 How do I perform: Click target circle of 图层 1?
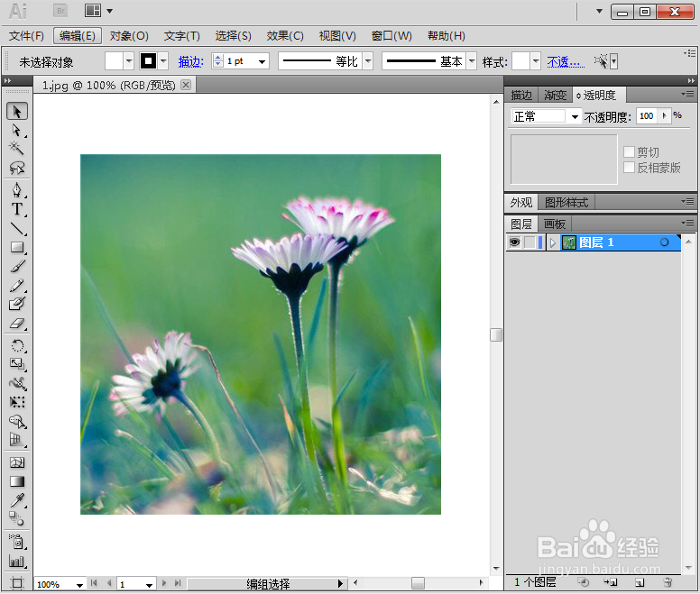click(x=664, y=242)
